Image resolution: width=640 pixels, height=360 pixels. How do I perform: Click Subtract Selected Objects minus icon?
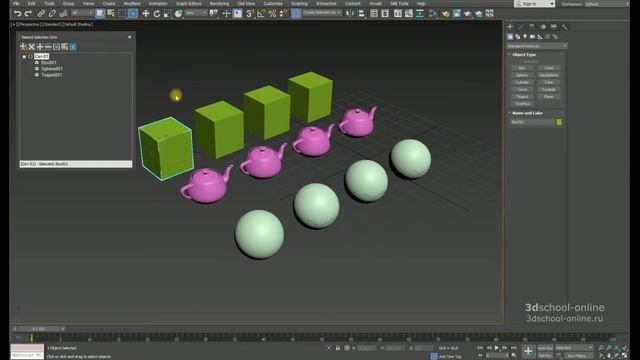48,47
